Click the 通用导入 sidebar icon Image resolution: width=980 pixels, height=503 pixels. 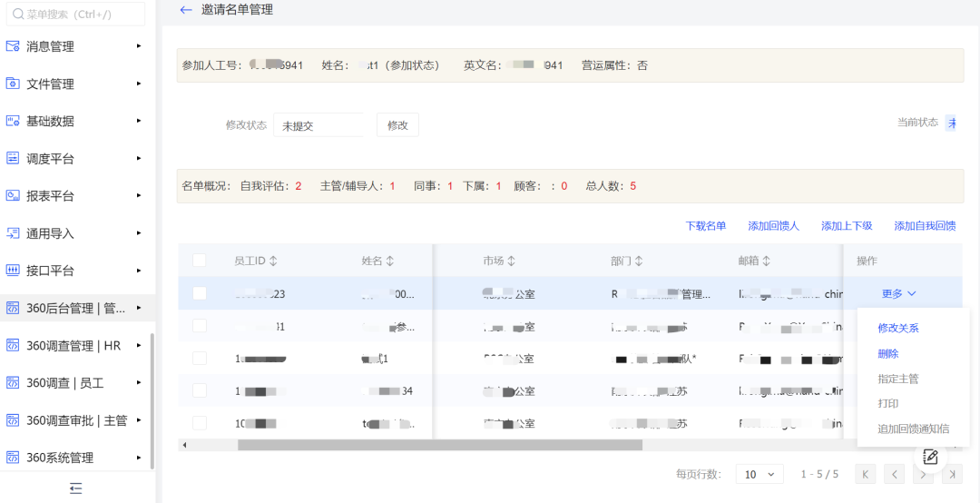(x=13, y=233)
